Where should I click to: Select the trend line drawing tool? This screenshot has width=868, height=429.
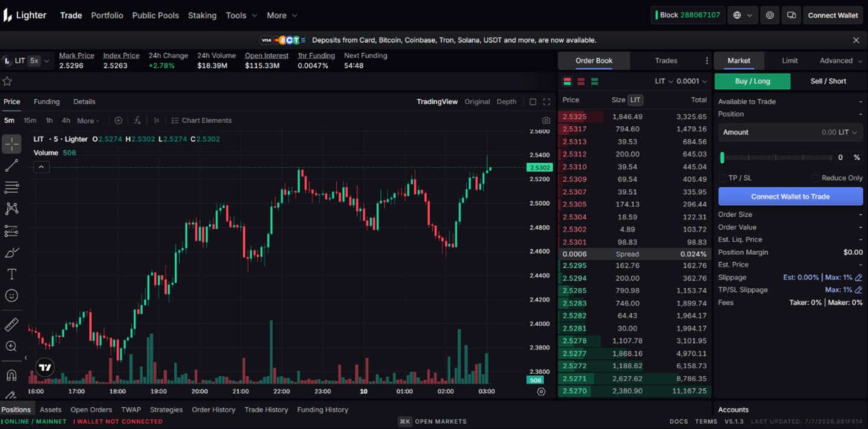[12, 166]
